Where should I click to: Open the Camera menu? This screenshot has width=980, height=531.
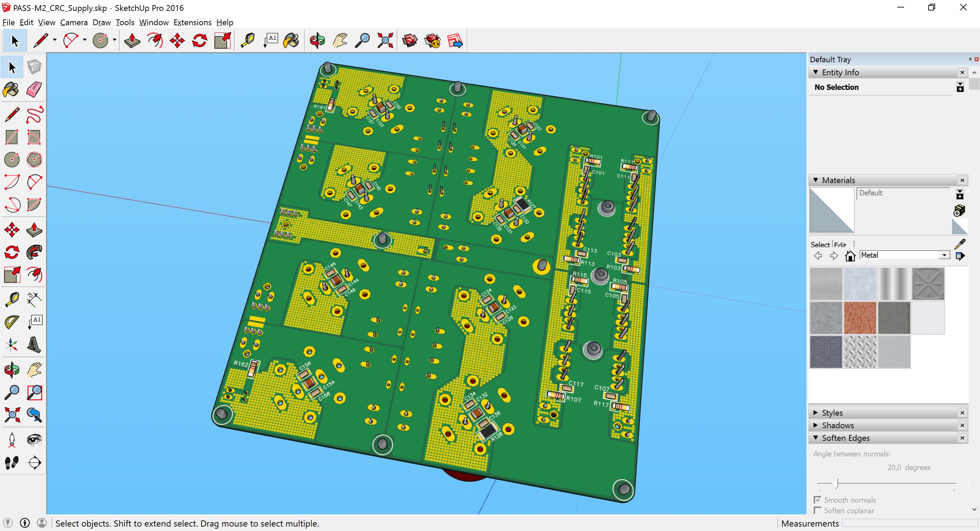(x=74, y=22)
